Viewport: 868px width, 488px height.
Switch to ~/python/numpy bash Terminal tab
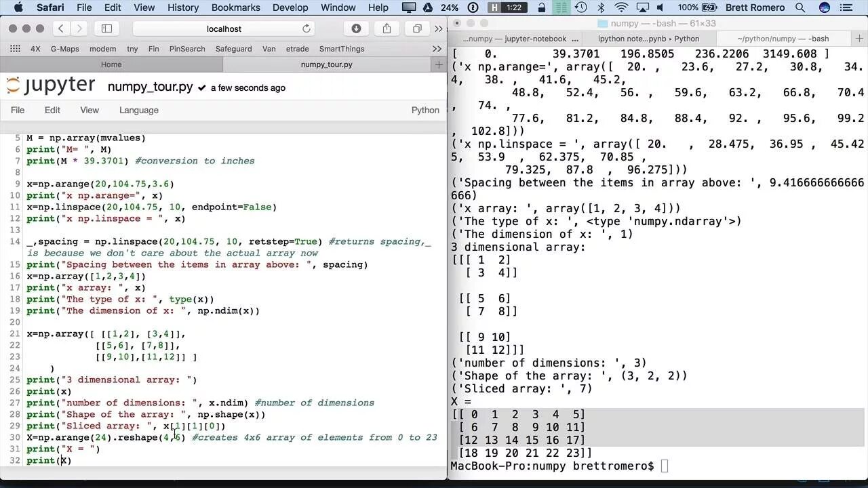point(783,39)
